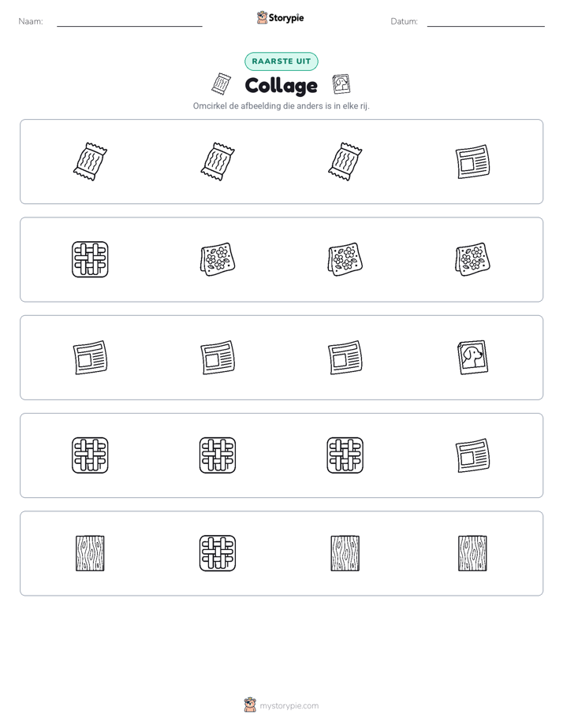Viewport: 563px width, 728px height.
Task: Select the last floral fabric in row two
Action: coord(472,259)
